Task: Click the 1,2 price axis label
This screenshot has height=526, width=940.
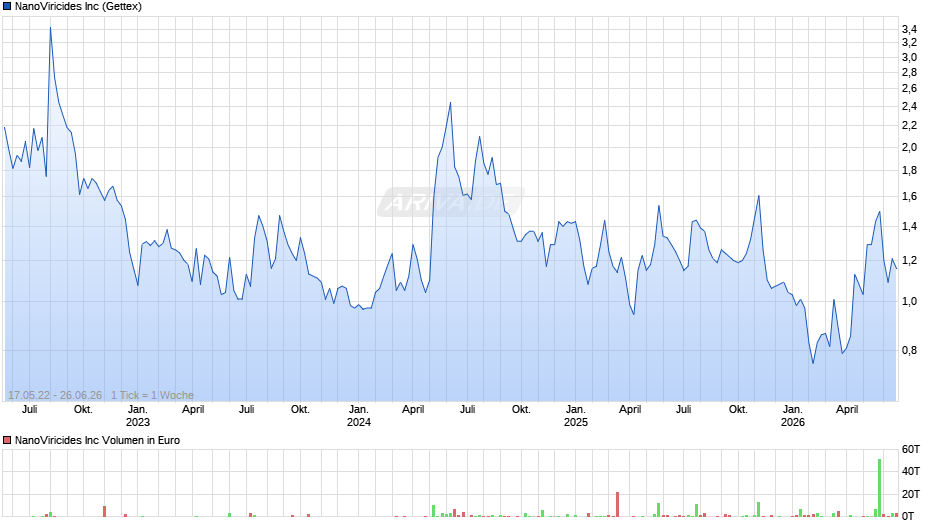Action: tap(909, 261)
